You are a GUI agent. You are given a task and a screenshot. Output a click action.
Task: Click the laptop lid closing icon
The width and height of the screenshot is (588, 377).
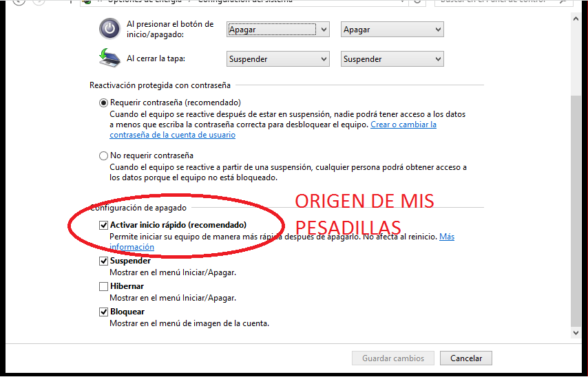pos(110,58)
